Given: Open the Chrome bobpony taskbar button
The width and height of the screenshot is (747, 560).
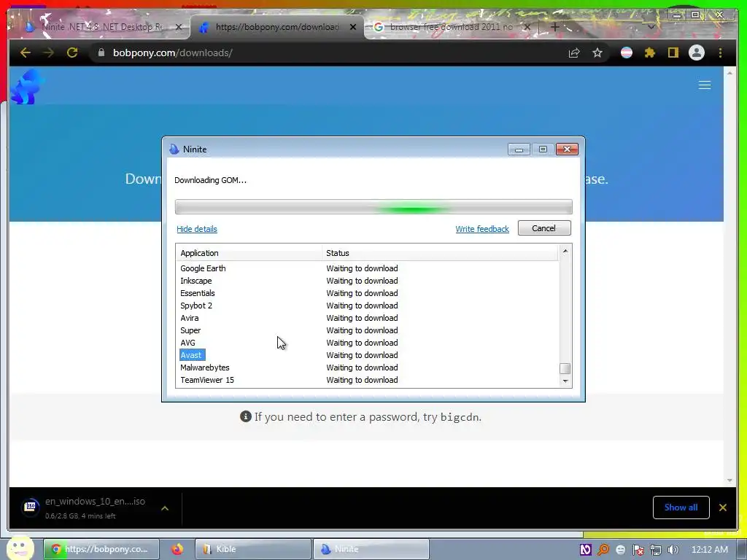Looking at the screenshot, I should pyautogui.click(x=101, y=549).
